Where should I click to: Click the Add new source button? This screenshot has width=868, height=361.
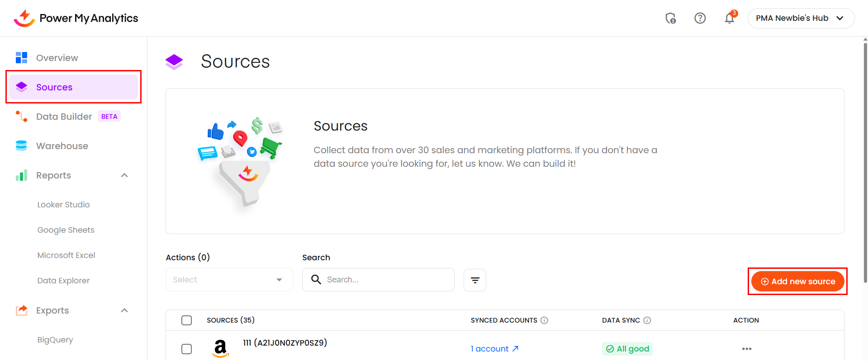(797, 281)
